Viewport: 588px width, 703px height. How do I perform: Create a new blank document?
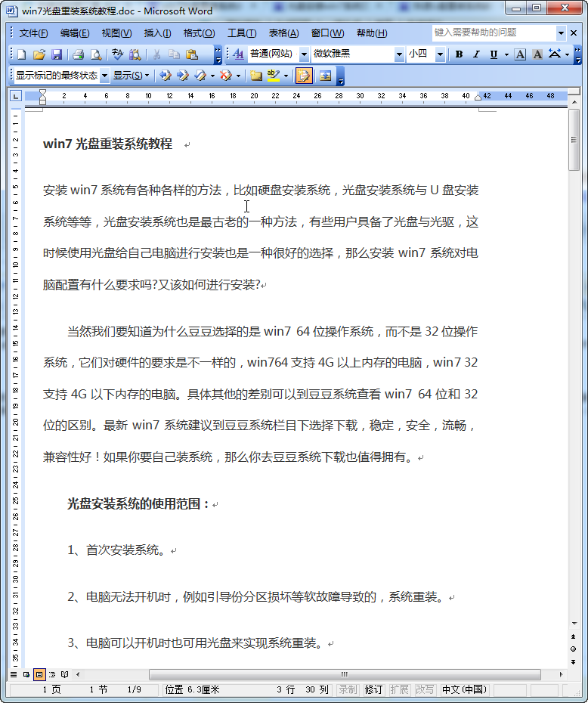21,54
